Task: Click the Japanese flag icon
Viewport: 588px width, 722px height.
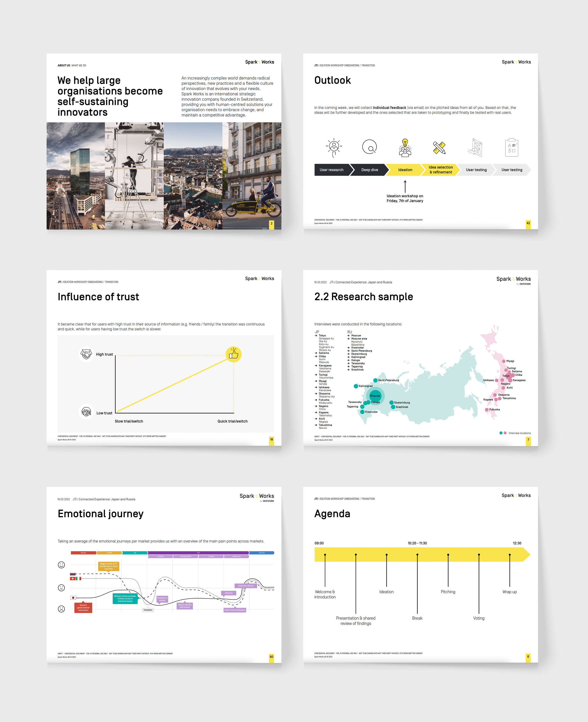Action: coord(73,598)
